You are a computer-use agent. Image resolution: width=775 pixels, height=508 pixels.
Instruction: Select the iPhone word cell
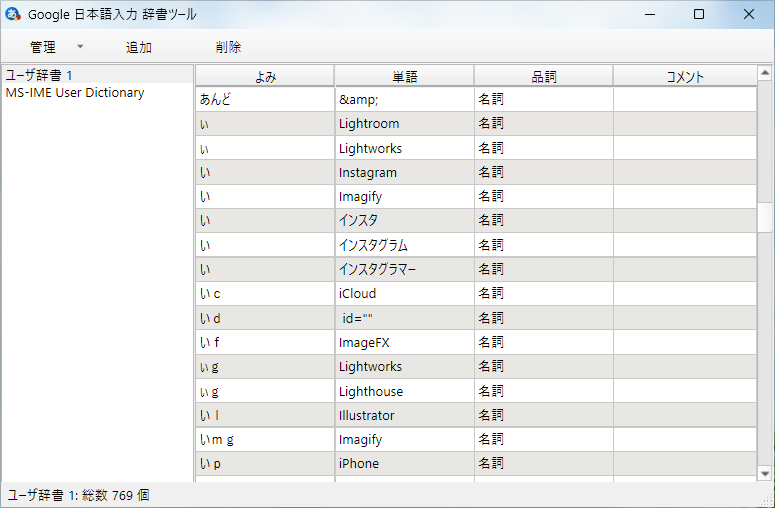click(405, 464)
